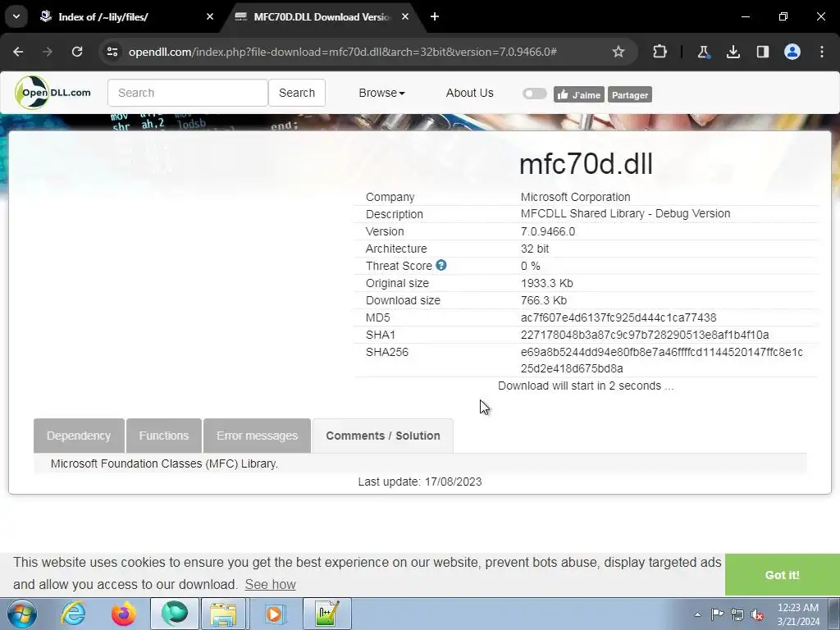
Task: Open the About Us page
Action: click(469, 93)
